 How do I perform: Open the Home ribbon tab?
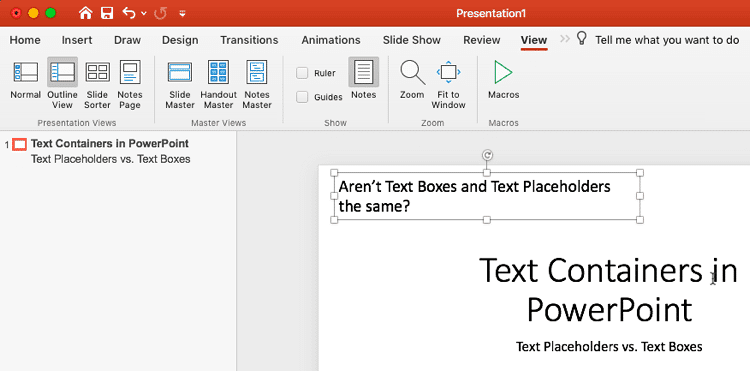coord(25,40)
